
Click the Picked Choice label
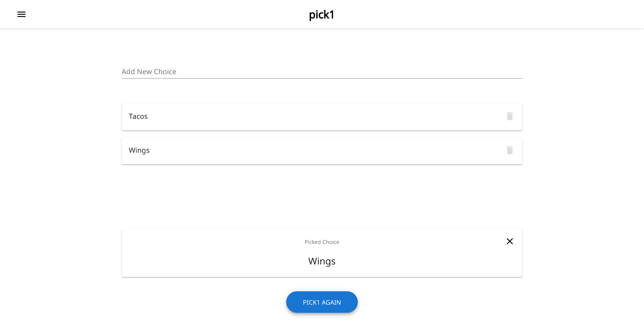point(322,242)
